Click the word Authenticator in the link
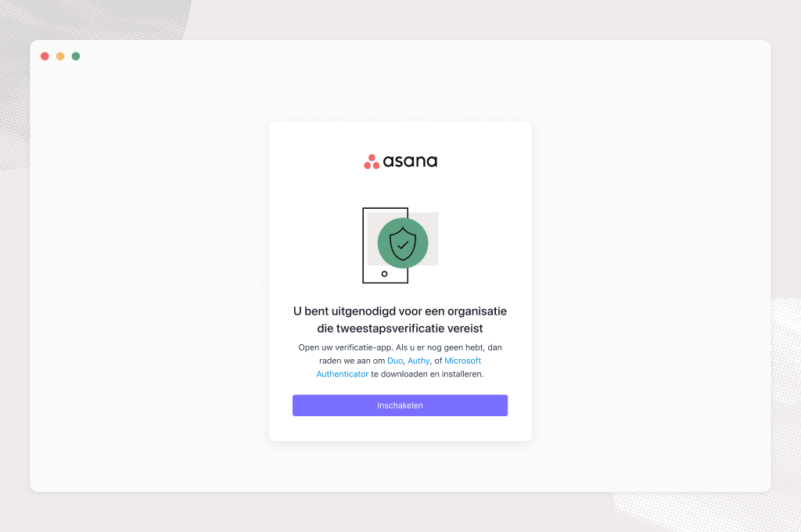This screenshot has height=532, width=801. pos(343,374)
